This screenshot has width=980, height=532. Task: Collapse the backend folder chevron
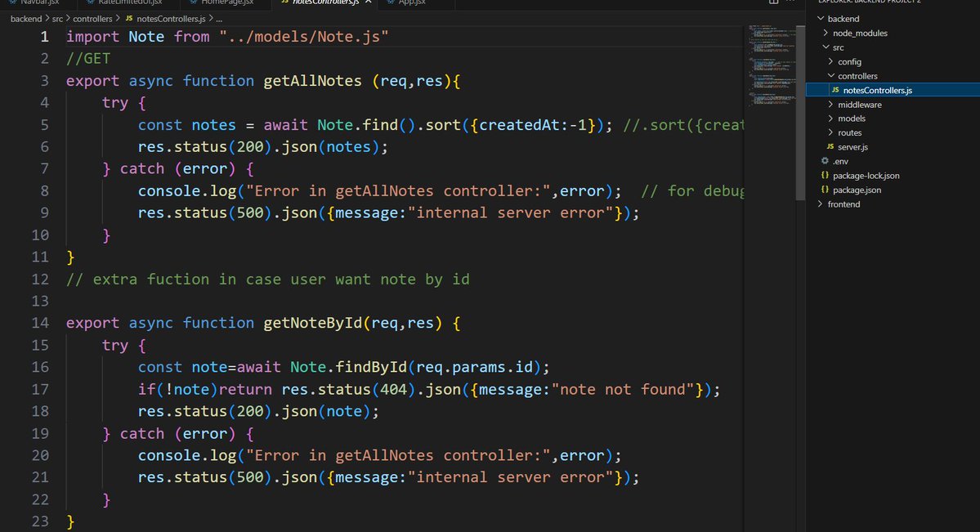(821, 19)
